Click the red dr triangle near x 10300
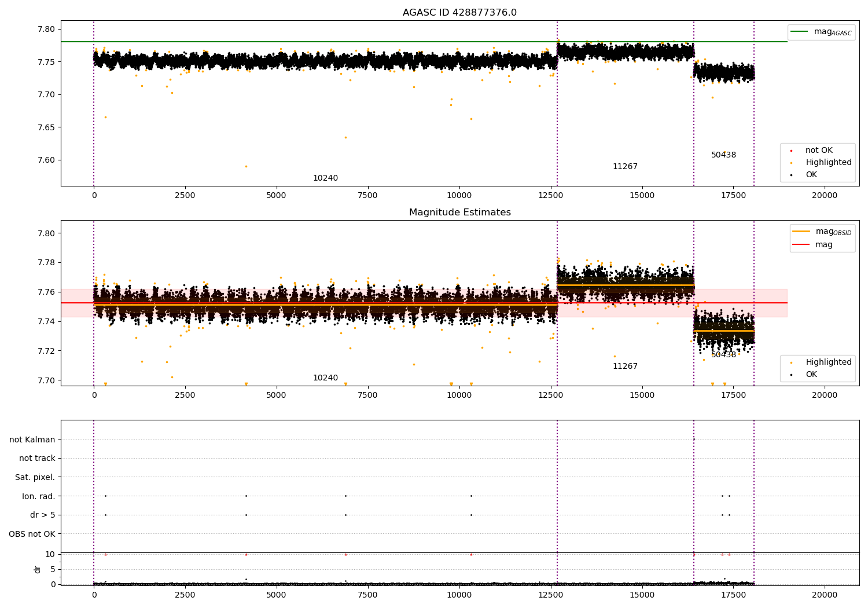Image resolution: width=868 pixels, height=608 pixels. (x=471, y=554)
